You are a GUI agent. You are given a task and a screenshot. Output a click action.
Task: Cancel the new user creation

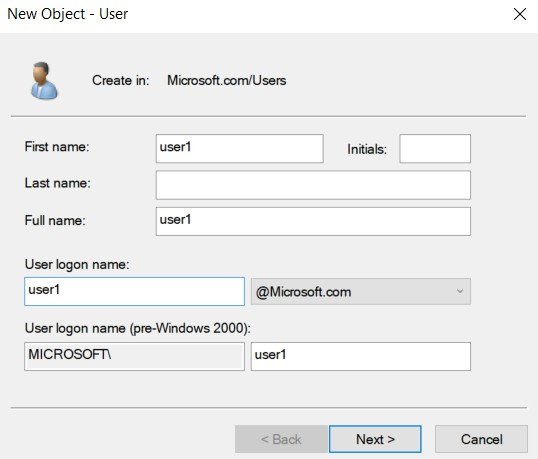click(481, 439)
